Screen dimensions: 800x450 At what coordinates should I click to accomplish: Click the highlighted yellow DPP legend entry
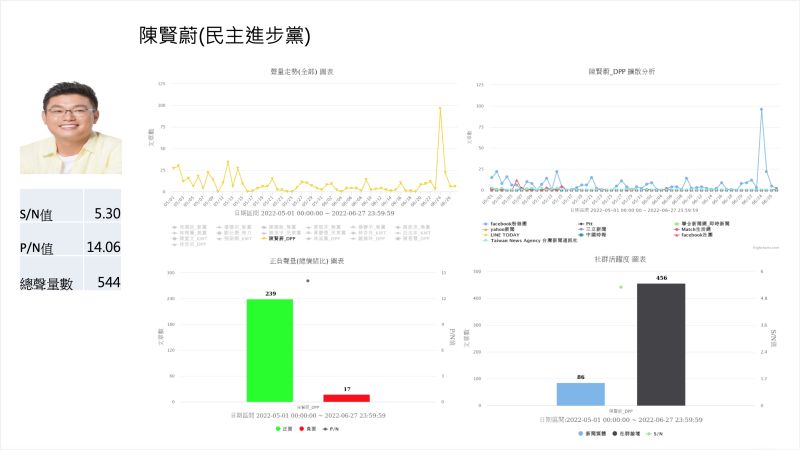(278, 240)
